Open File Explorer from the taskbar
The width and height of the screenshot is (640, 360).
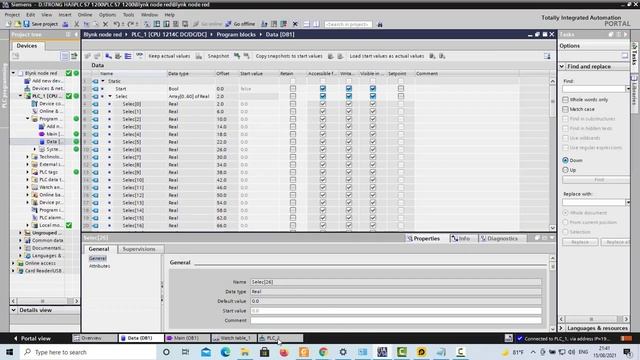click(x=245, y=352)
